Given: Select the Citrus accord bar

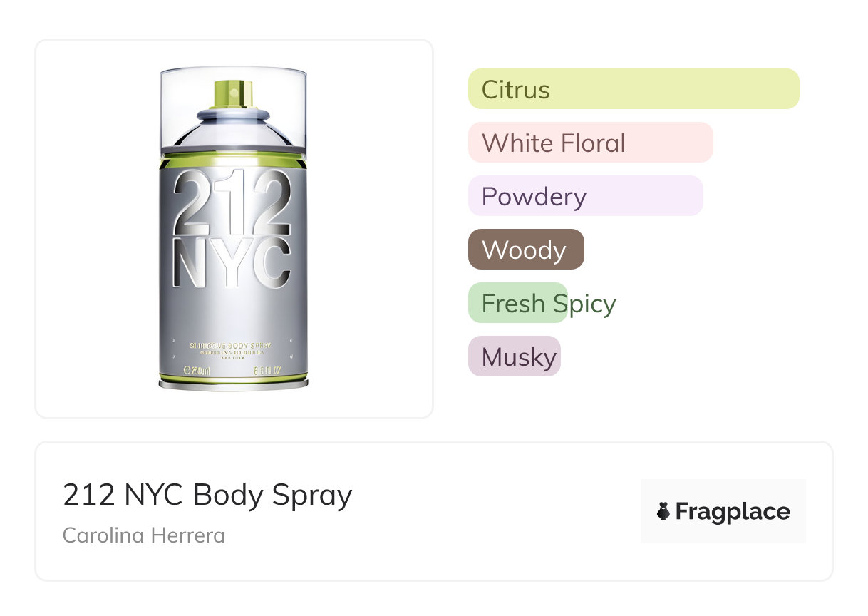Looking at the screenshot, I should pyautogui.click(x=633, y=89).
